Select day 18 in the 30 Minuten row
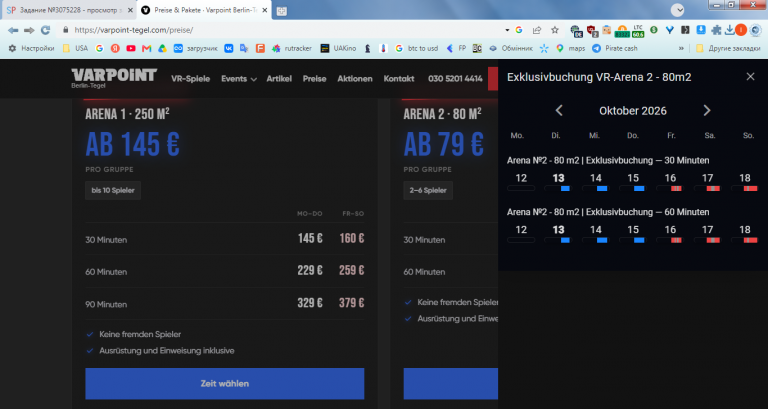 (744, 182)
